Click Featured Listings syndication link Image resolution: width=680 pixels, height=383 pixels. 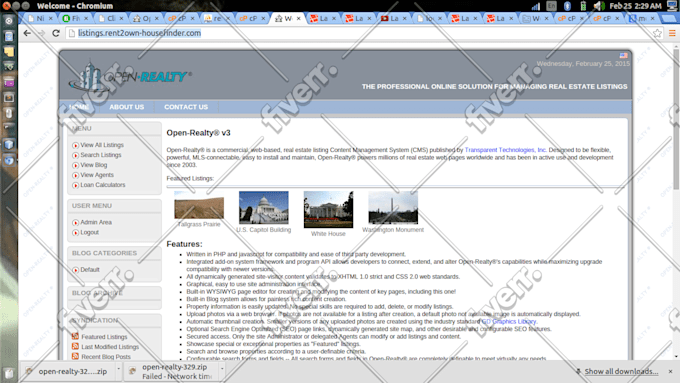[104, 337]
